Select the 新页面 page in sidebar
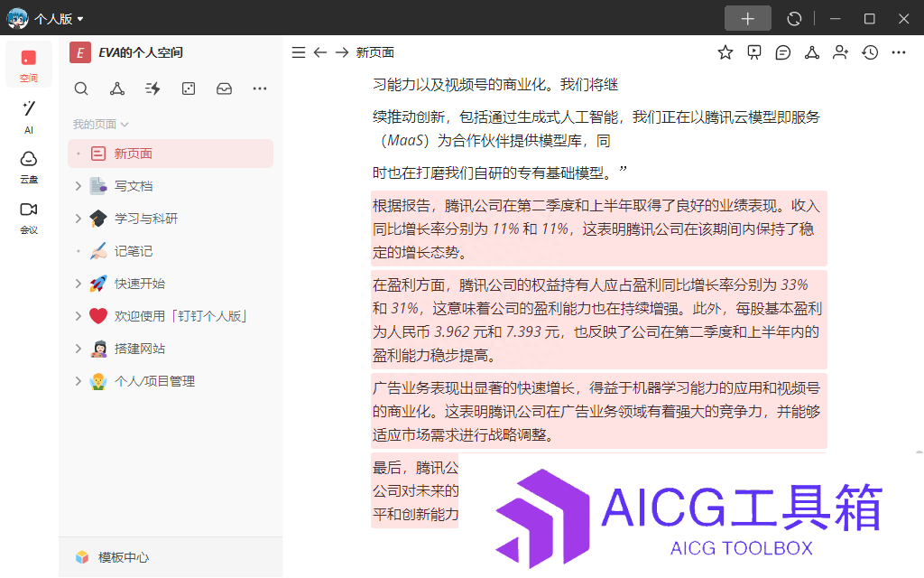924x578 pixels. click(171, 154)
